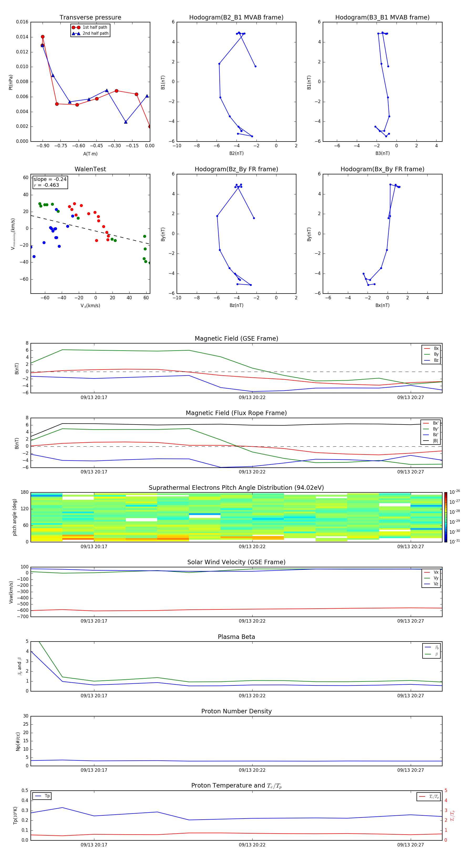Click the "Hodogram(B2_B1 MVAB frame)" title

tap(236, 18)
